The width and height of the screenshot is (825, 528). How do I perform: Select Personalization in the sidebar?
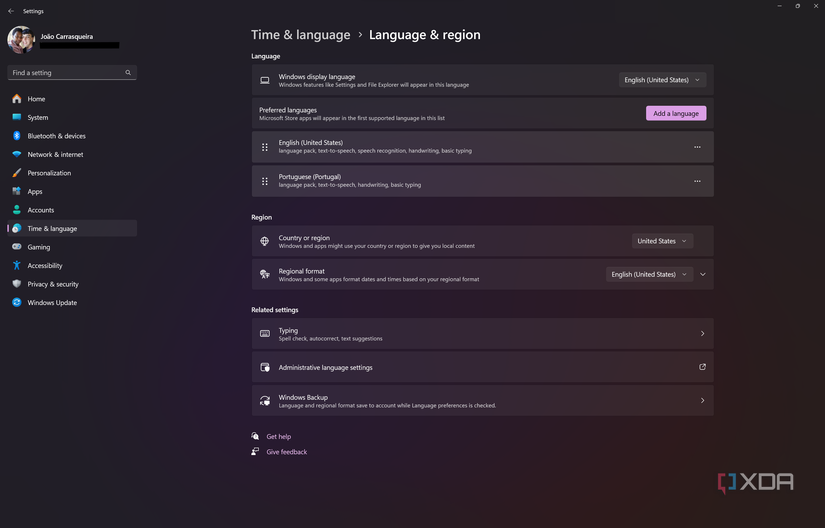tap(72, 173)
